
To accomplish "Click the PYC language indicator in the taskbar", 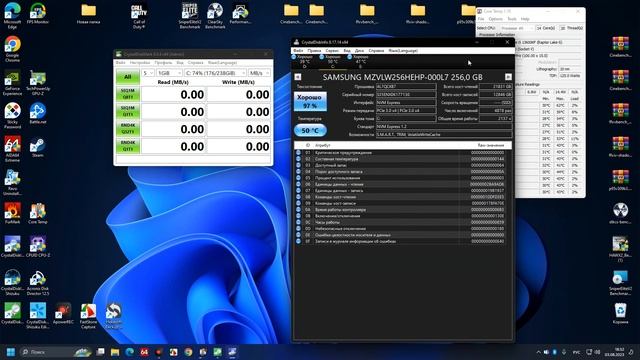I will click(576, 352).
